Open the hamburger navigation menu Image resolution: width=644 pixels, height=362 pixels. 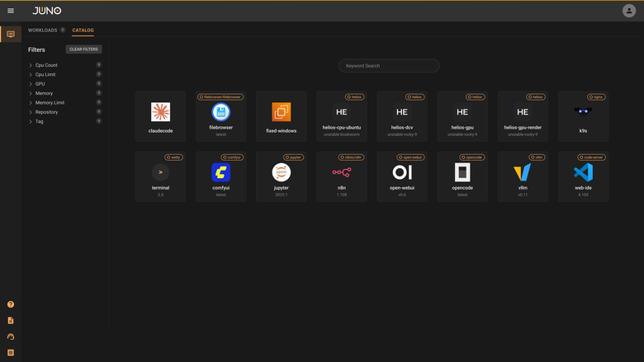tap(11, 11)
